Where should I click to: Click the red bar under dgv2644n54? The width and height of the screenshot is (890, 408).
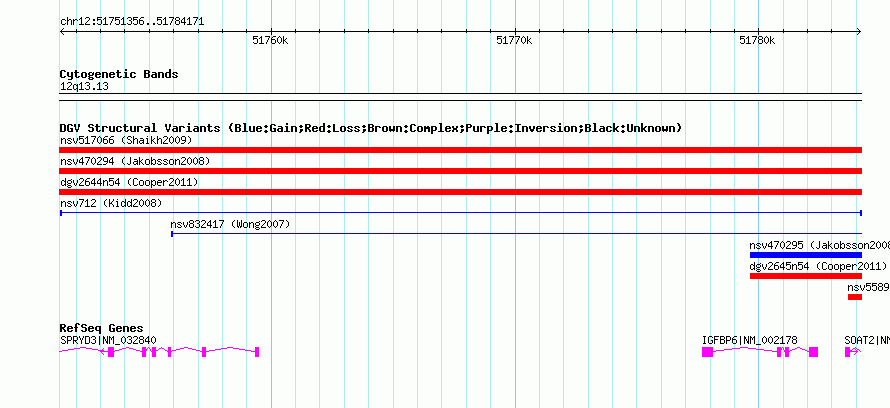pos(461,192)
